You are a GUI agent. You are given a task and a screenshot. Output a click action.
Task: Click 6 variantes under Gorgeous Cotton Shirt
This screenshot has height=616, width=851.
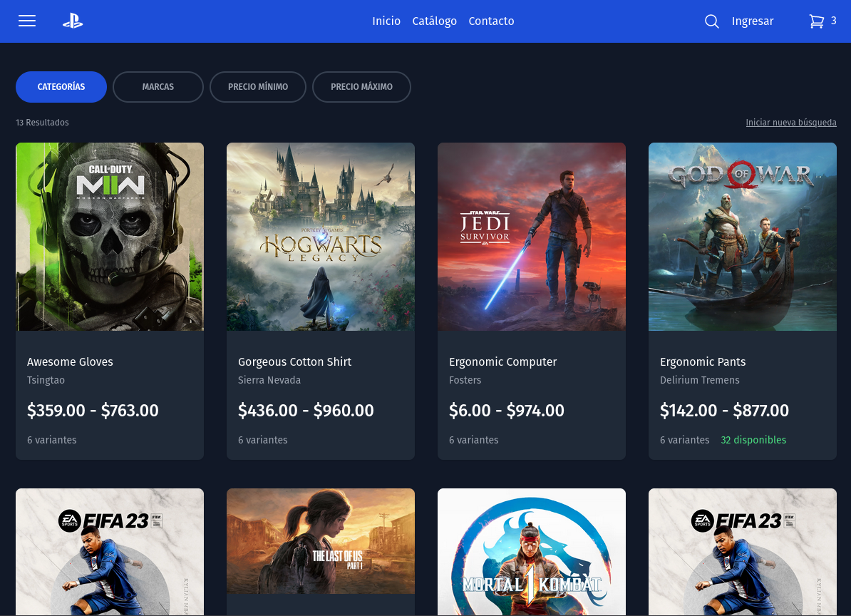point(263,440)
